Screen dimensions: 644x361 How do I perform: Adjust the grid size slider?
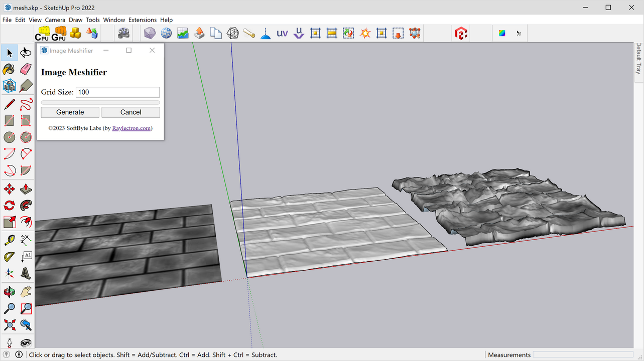click(100, 102)
